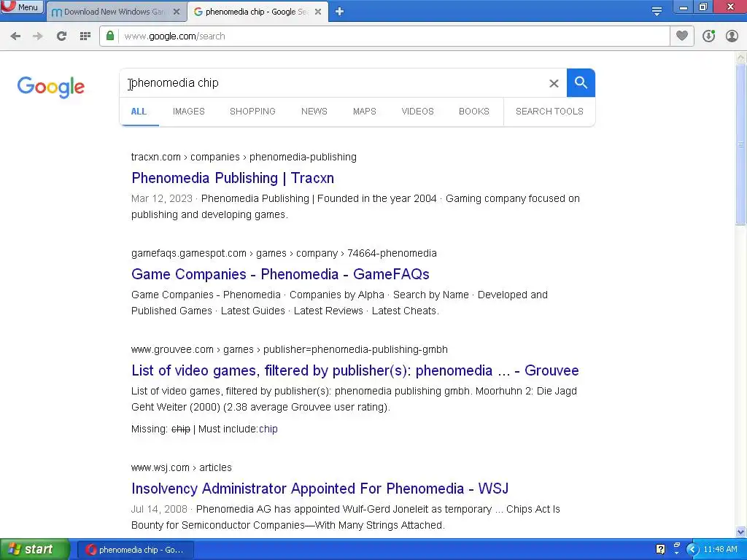The image size is (747, 560).
Task: Submit search with magnifier button
Action: 581,83
